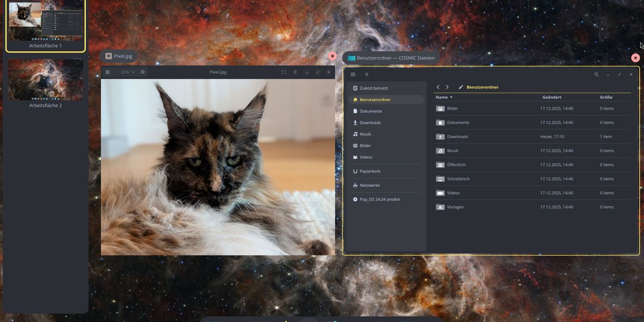The height and width of the screenshot is (322, 644).
Task: Click the Größe column header
Action: click(x=606, y=97)
